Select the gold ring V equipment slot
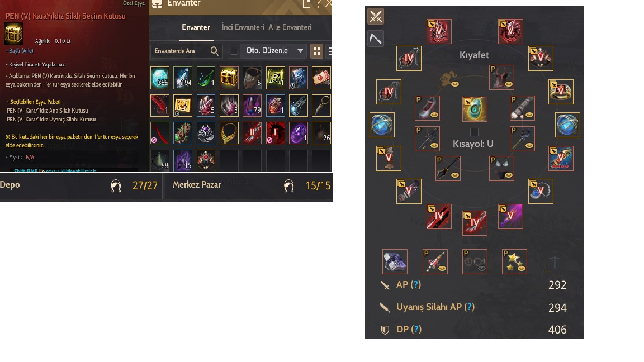644x362 pixels. point(561,92)
